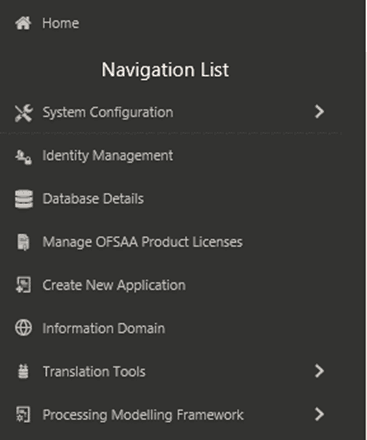Open Information Domain
The height and width of the screenshot is (440, 367).
[104, 328]
